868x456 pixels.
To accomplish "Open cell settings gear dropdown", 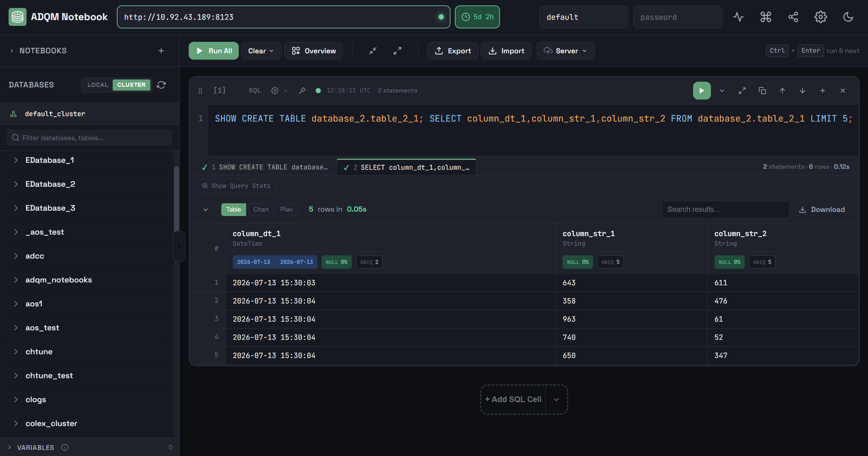I will click(x=279, y=91).
